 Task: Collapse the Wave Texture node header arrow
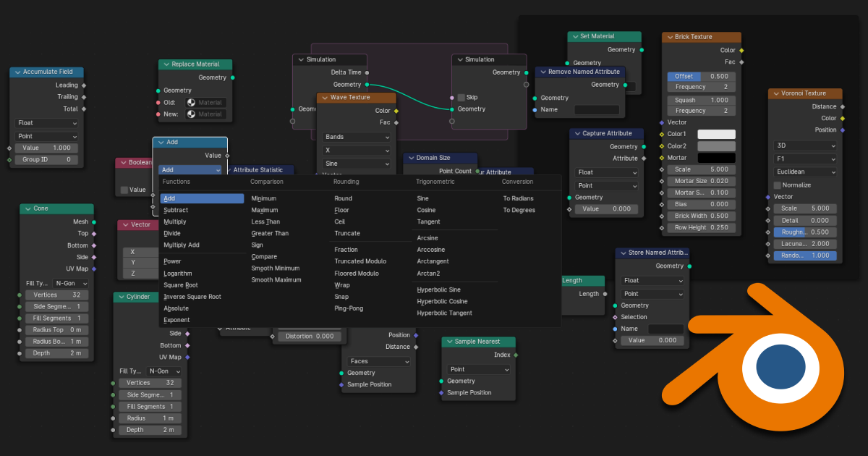point(324,98)
